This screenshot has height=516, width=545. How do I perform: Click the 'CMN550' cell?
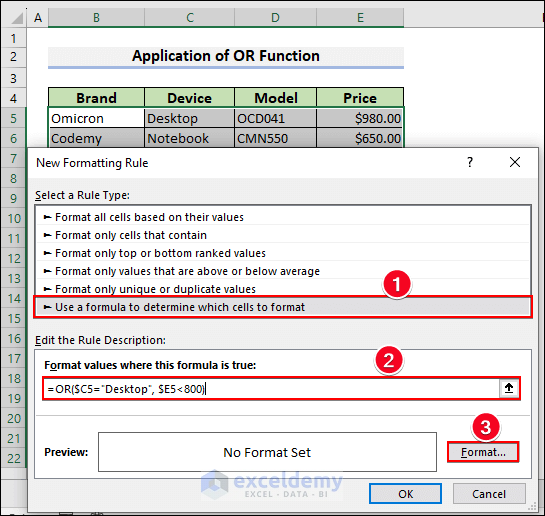tap(275, 138)
